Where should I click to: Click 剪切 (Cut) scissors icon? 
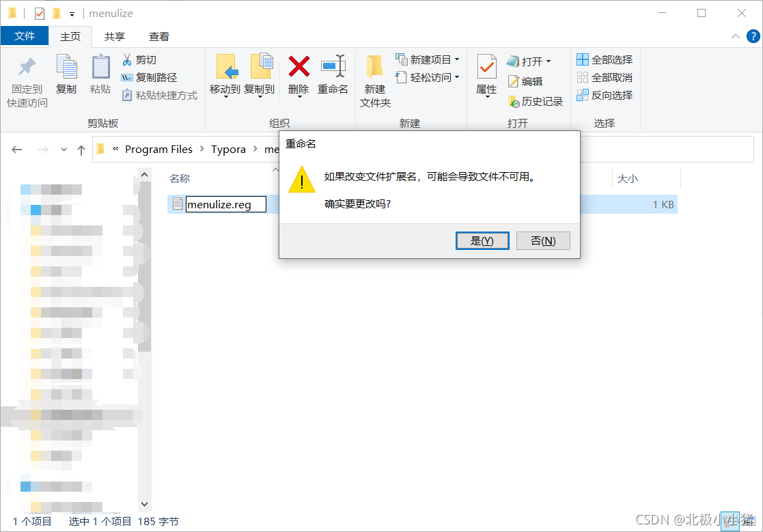127,60
